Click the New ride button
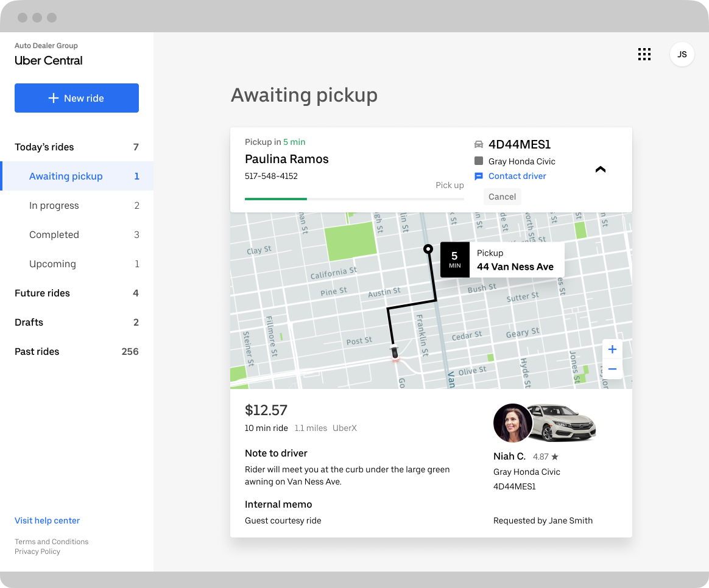This screenshot has width=709, height=588. pyautogui.click(x=77, y=98)
